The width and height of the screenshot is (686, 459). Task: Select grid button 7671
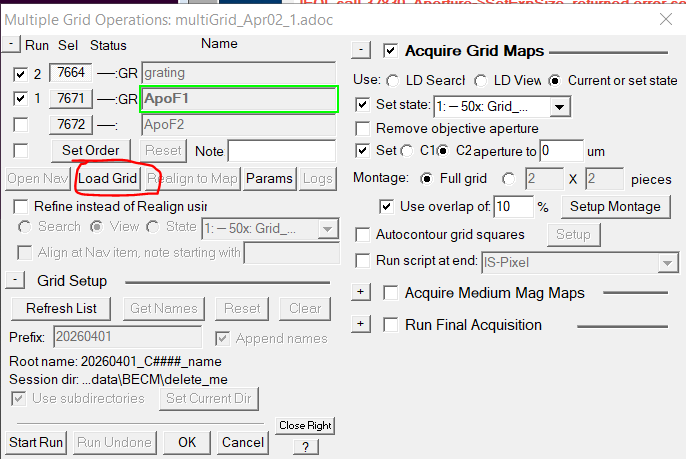(x=70, y=98)
